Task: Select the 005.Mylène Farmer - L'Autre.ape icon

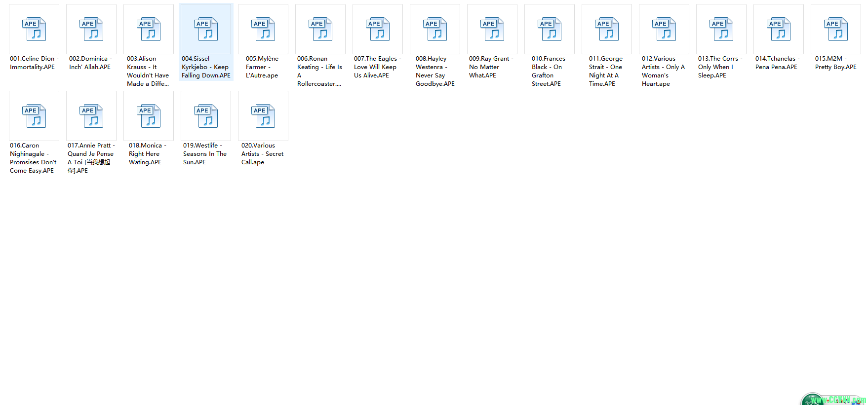Action: (263, 29)
